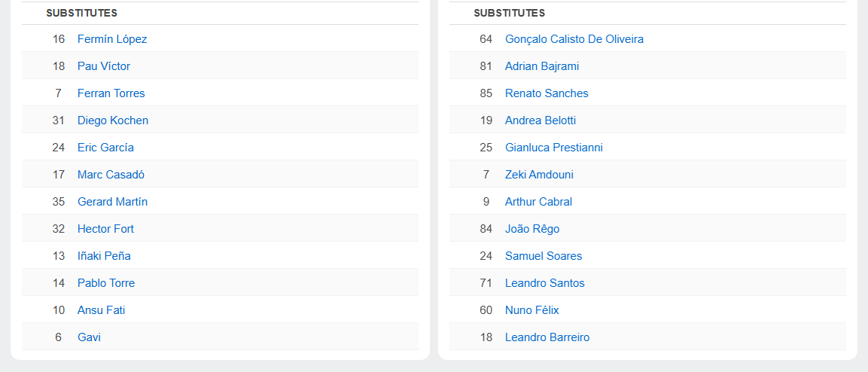Viewport: 868px width, 372px height.
Task: View Adrian Bajrami player page
Action: coord(542,66)
